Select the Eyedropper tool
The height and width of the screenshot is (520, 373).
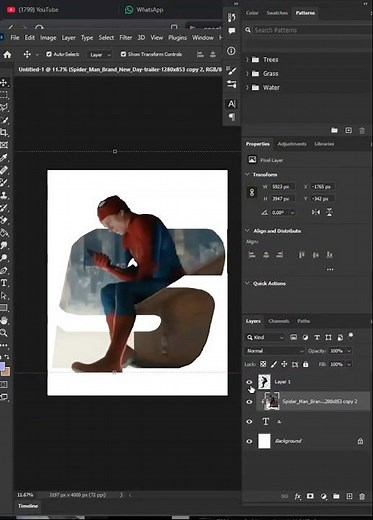click(x=4, y=157)
